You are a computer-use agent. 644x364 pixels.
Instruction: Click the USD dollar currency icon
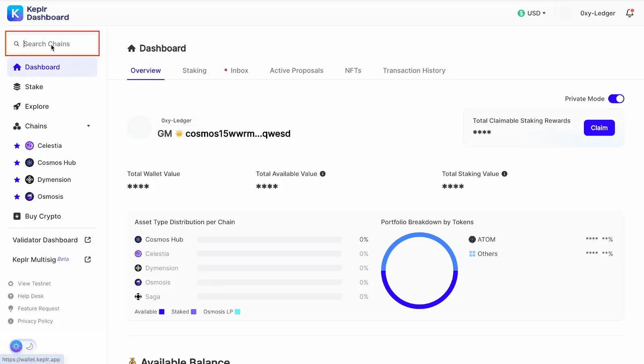coord(521,13)
